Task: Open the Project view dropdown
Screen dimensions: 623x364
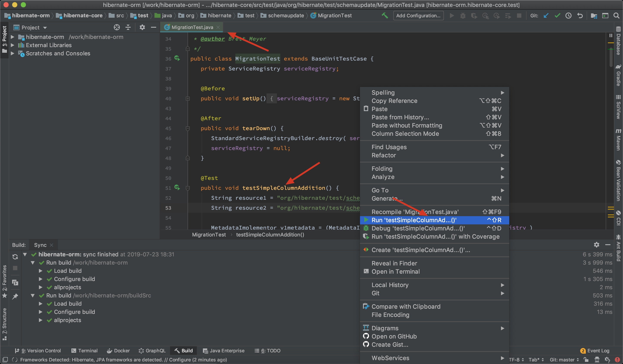Action: (x=45, y=28)
